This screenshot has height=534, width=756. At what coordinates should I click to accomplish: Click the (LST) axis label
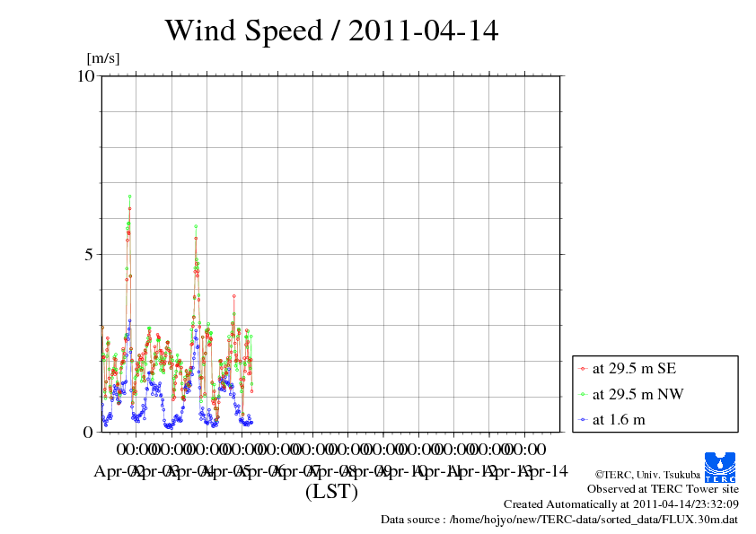pos(331,492)
